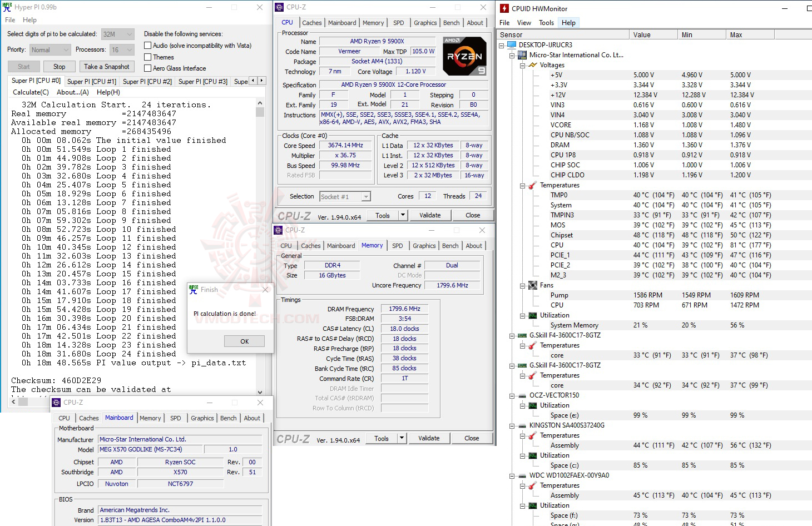Click the Temperatures icon under WDC drive
812x526 pixels.
532,485
